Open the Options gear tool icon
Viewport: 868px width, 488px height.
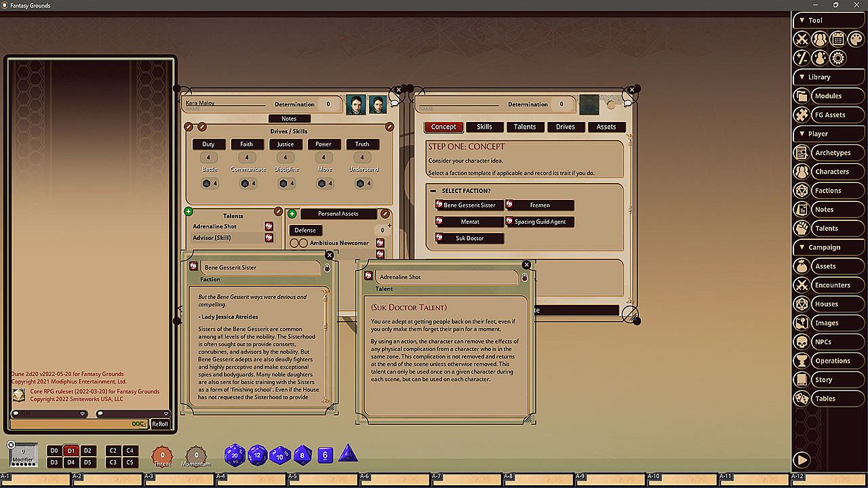(837, 58)
